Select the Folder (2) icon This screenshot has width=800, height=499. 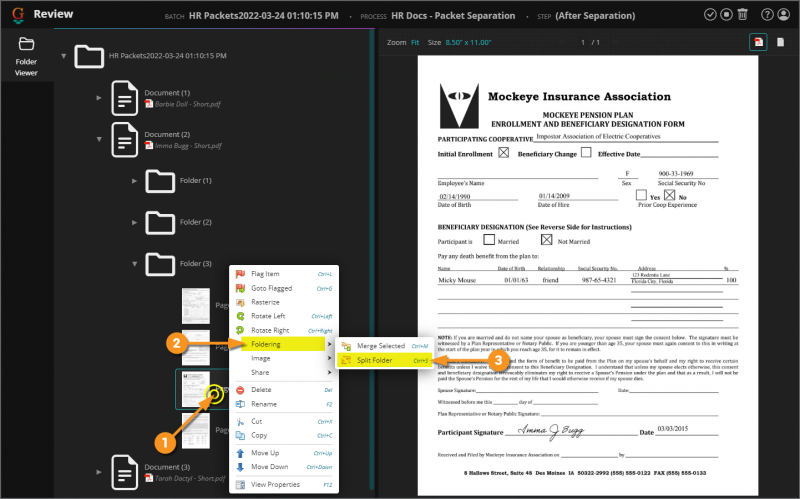coord(160,222)
